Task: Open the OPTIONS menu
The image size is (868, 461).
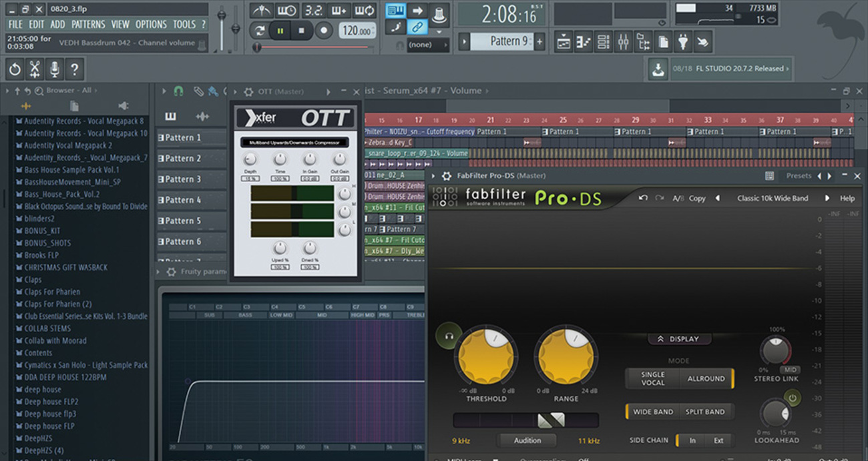Action: click(x=152, y=25)
